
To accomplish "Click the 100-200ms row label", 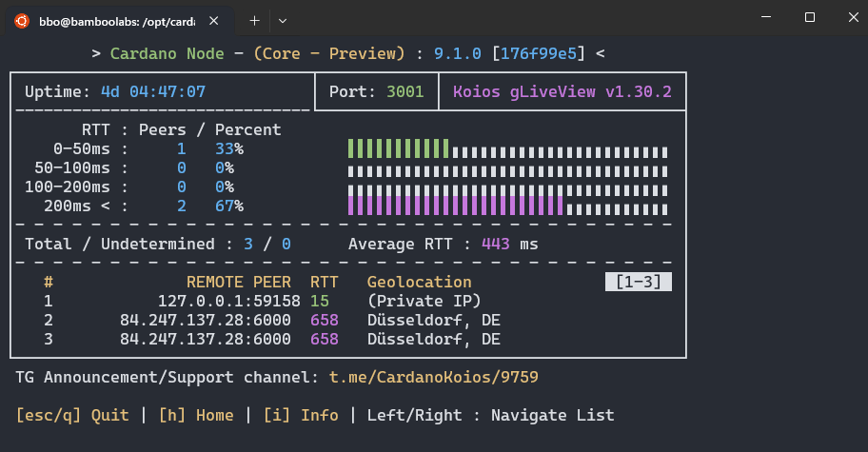I will pos(67,187).
